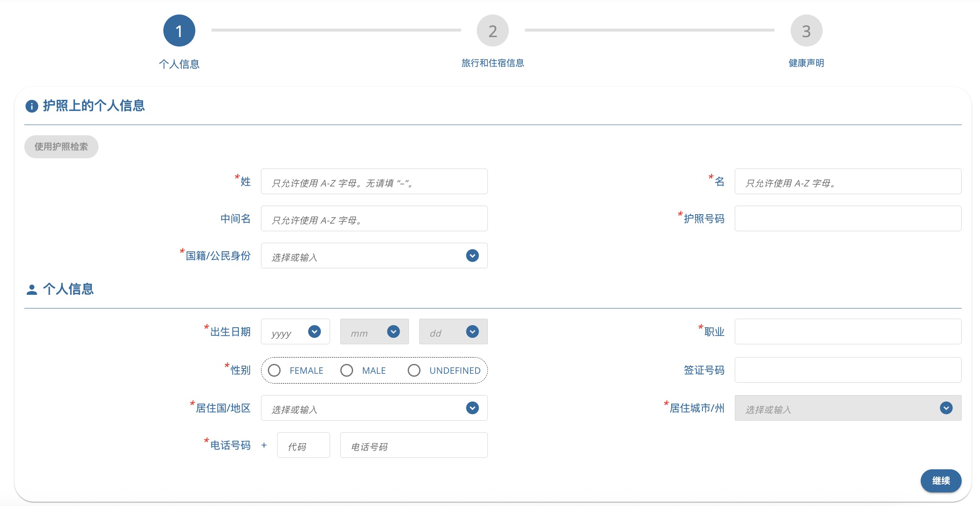Open the birth year yyyy dropdown
The width and height of the screenshot is (980, 506).
(x=295, y=332)
